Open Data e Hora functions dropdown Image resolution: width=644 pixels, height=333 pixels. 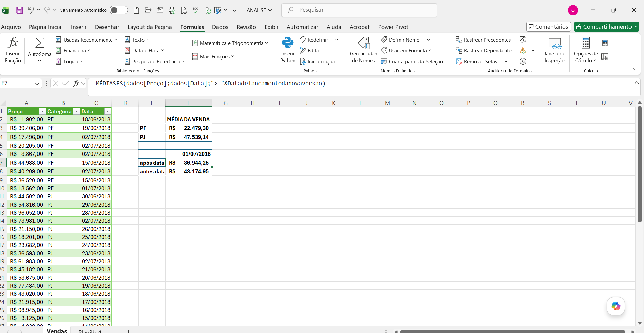(144, 51)
